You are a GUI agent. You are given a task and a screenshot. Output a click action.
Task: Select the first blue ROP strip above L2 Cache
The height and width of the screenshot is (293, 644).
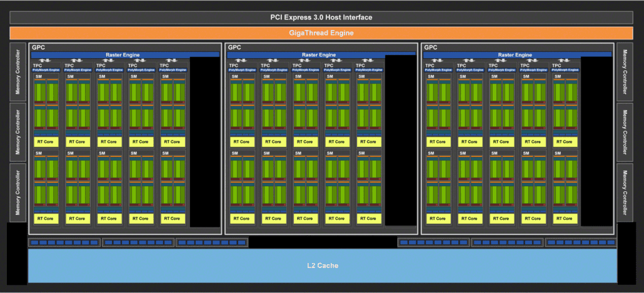(63, 242)
